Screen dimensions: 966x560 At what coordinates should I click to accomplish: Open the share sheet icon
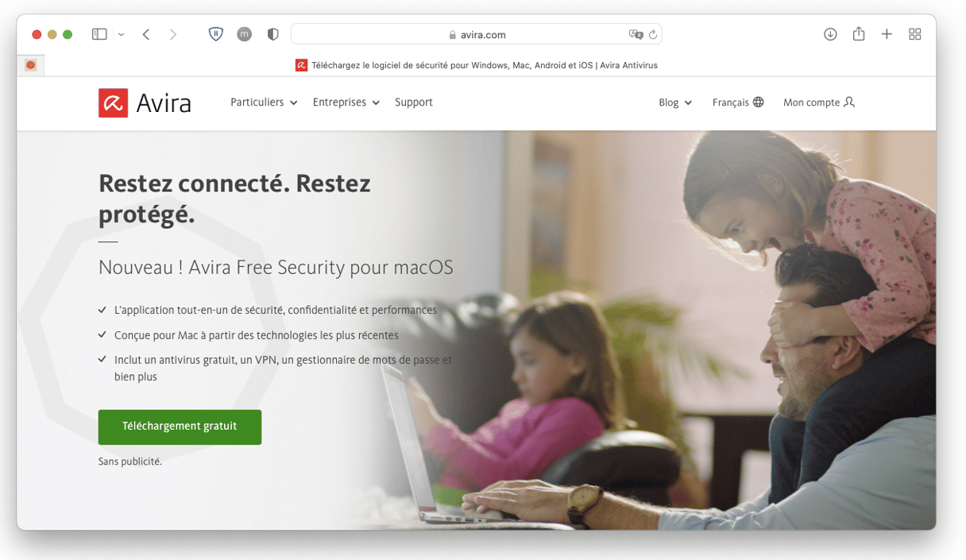click(x=859, y=34)
